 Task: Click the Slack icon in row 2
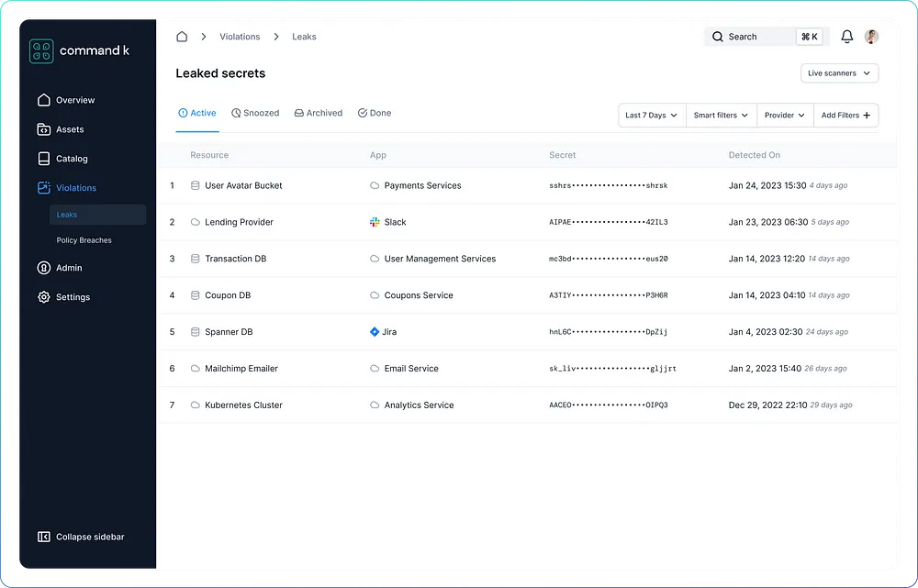375,222
